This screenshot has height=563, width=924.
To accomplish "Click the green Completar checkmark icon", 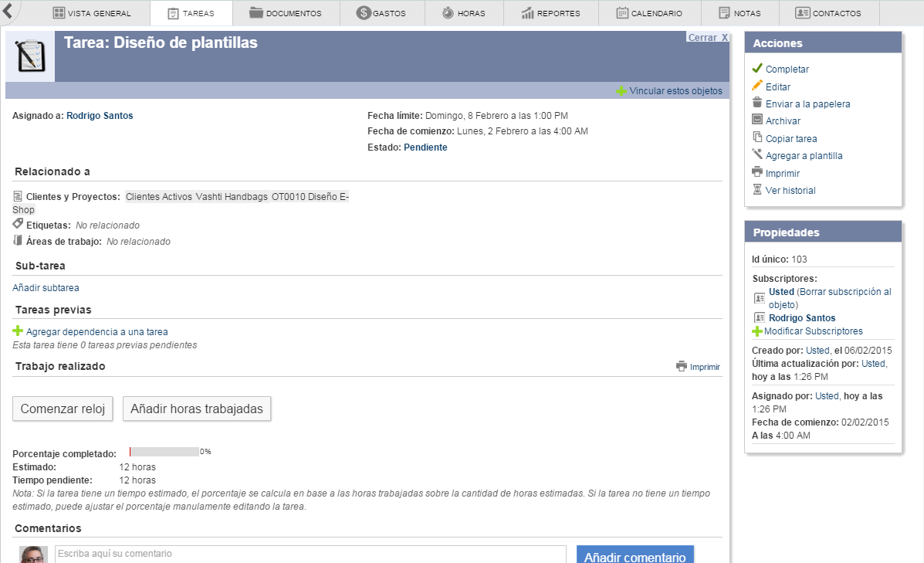I will pyautogui.click(x=757, y=69).
